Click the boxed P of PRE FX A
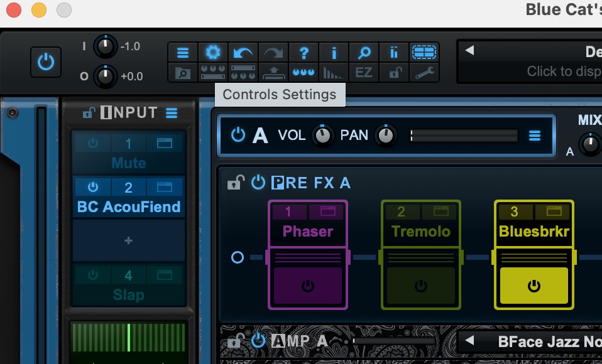This screenshot has height=364, width=602. (x=278, y=183)
